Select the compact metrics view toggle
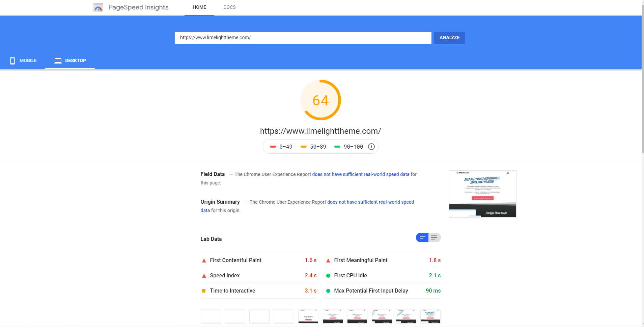Screen dimensions: 644x327 (x=422, y=237)
